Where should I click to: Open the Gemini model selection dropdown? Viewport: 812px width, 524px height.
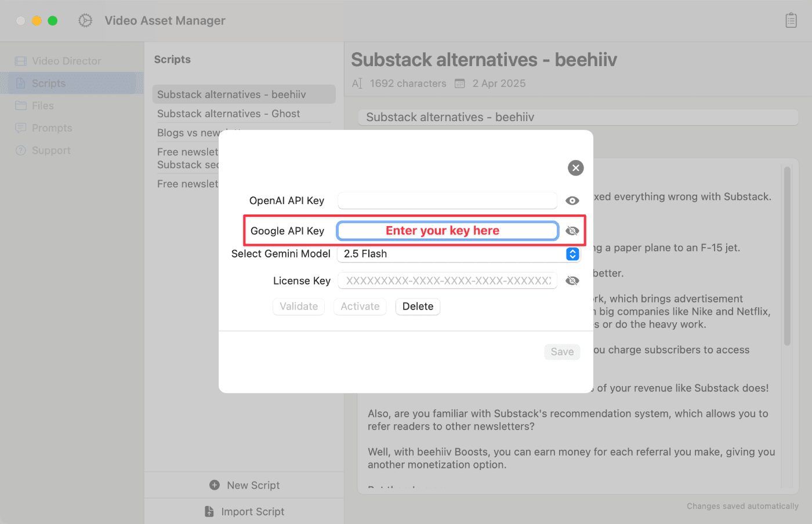[572, 254]
